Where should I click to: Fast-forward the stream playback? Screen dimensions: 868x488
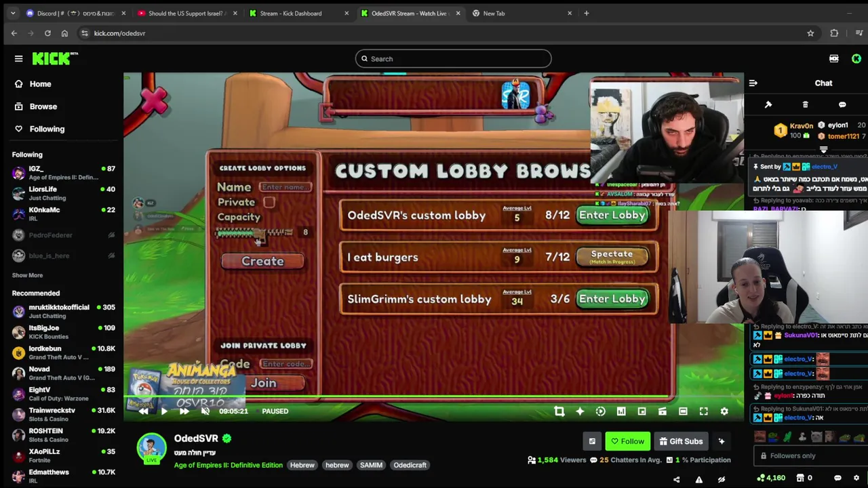(184, 411)
